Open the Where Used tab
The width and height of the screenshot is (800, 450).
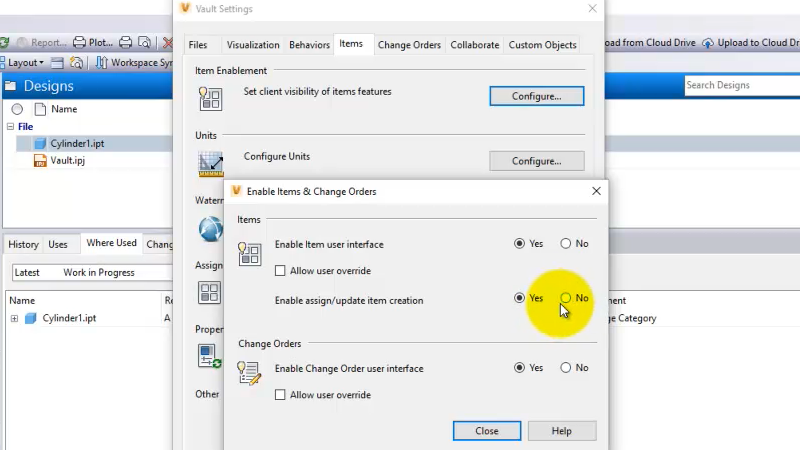click(111, 243)
